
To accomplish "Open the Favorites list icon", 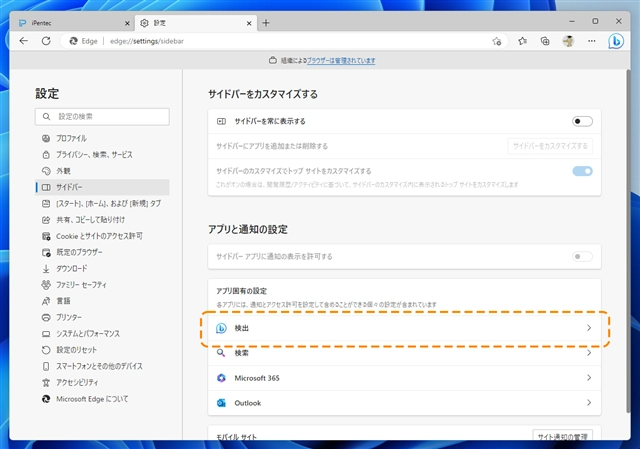I will coord(522,41).
